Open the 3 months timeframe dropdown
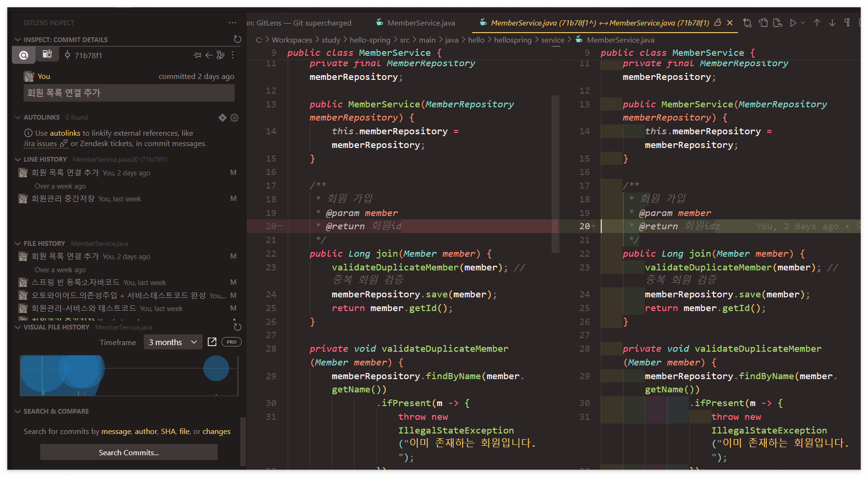Image resolution: width=868 pixels, height=477 pixels. click(x=173, y=341)
